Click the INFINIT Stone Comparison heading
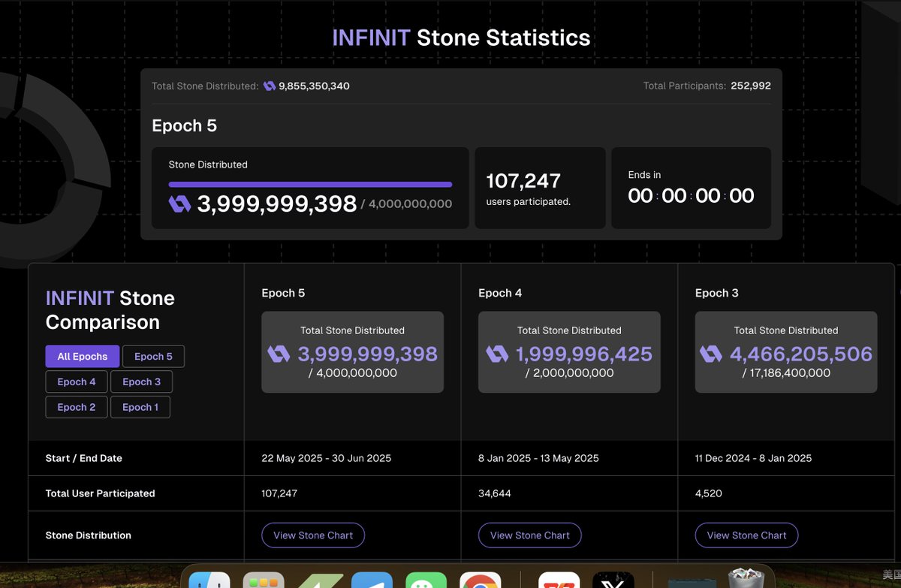 (x=110, y=310)
